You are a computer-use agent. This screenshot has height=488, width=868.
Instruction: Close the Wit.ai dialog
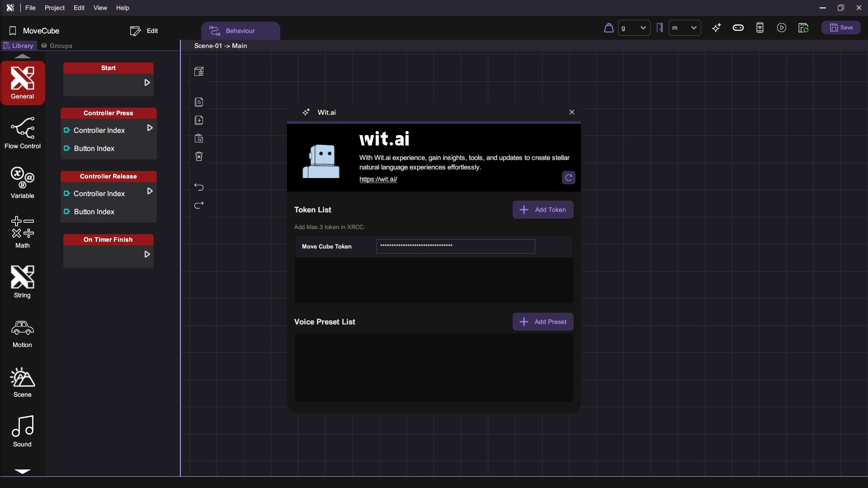click(571, 112)
